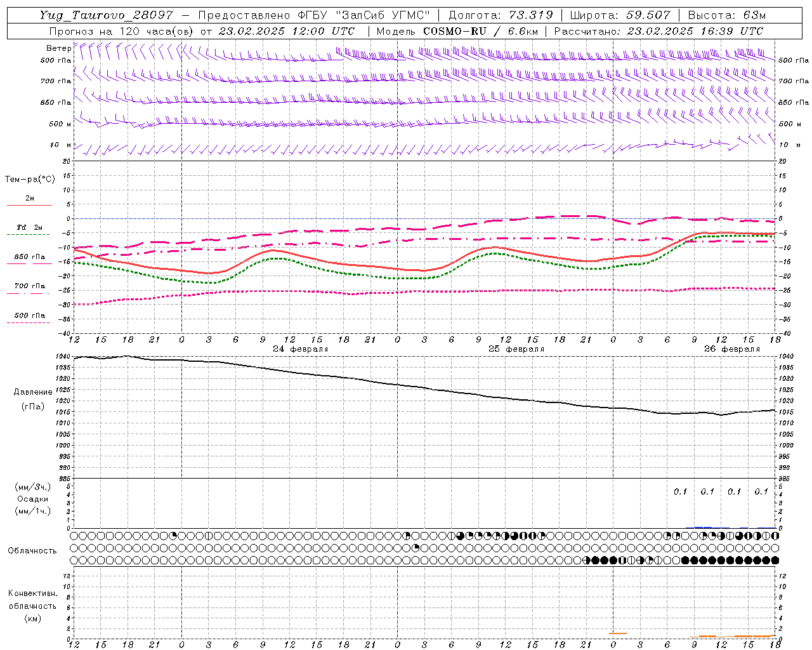812x650 pixels.
Task: Click the Конвективн. panel label
Action: point(32,594)
